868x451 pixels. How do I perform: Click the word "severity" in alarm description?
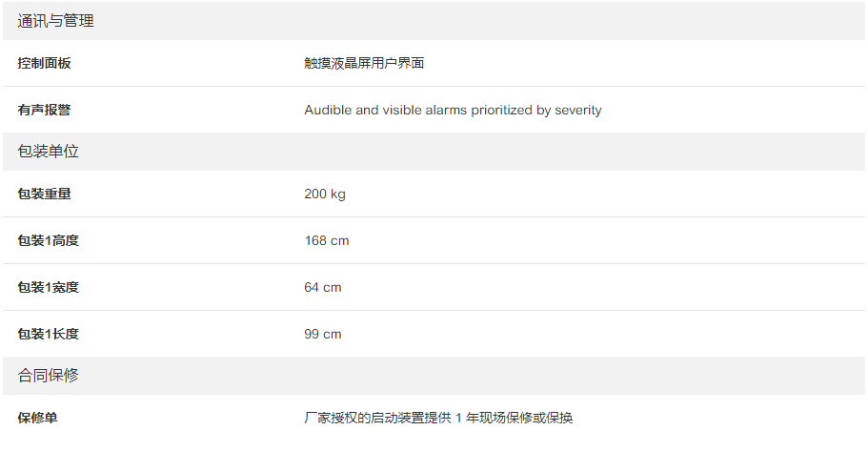pyautogui.click(x=577, y=111)
